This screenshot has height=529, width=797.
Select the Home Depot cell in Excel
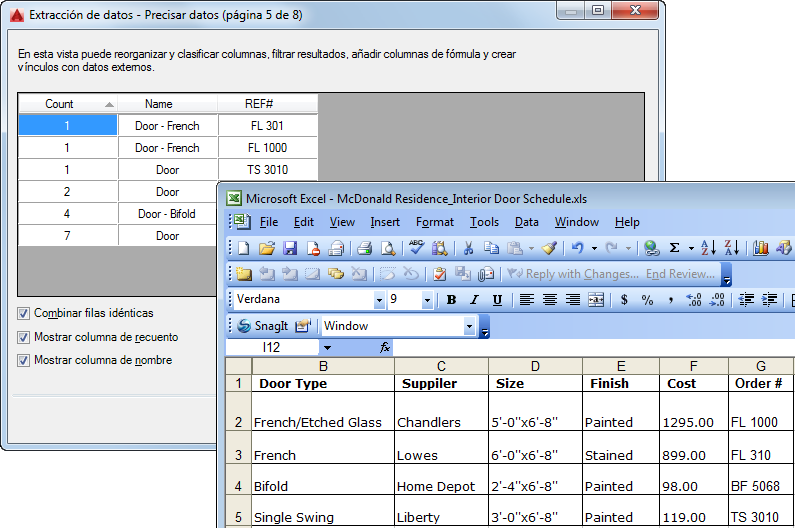[x=441, y=479]
